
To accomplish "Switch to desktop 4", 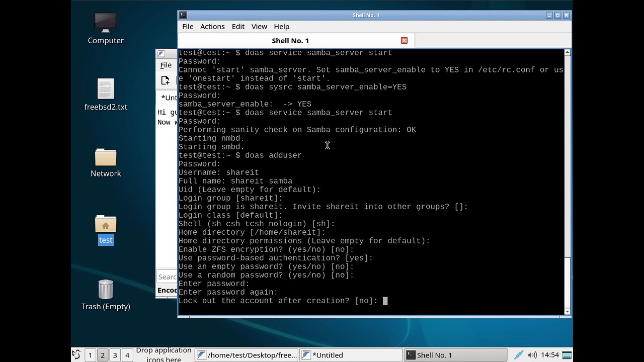I will tap(127, 355).
